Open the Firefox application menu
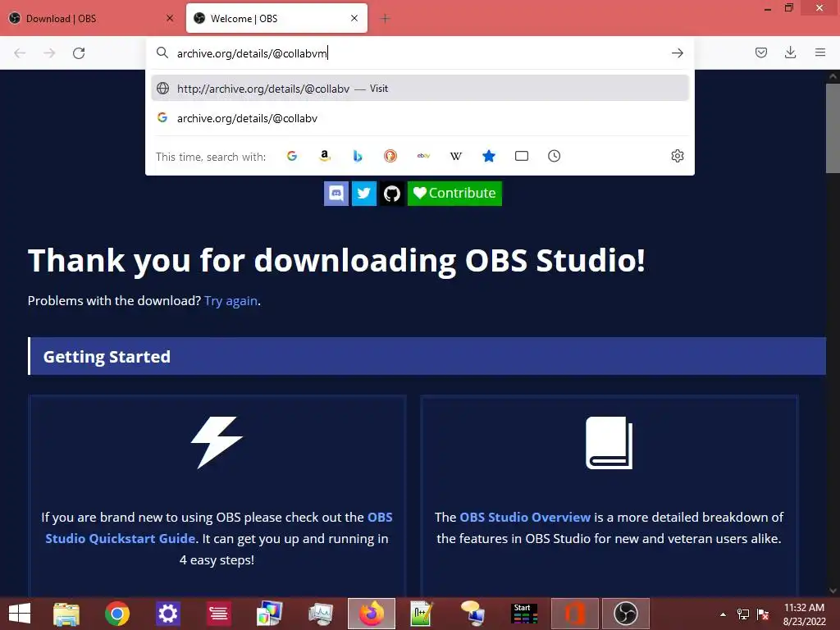840x630 pixels. 820,52
